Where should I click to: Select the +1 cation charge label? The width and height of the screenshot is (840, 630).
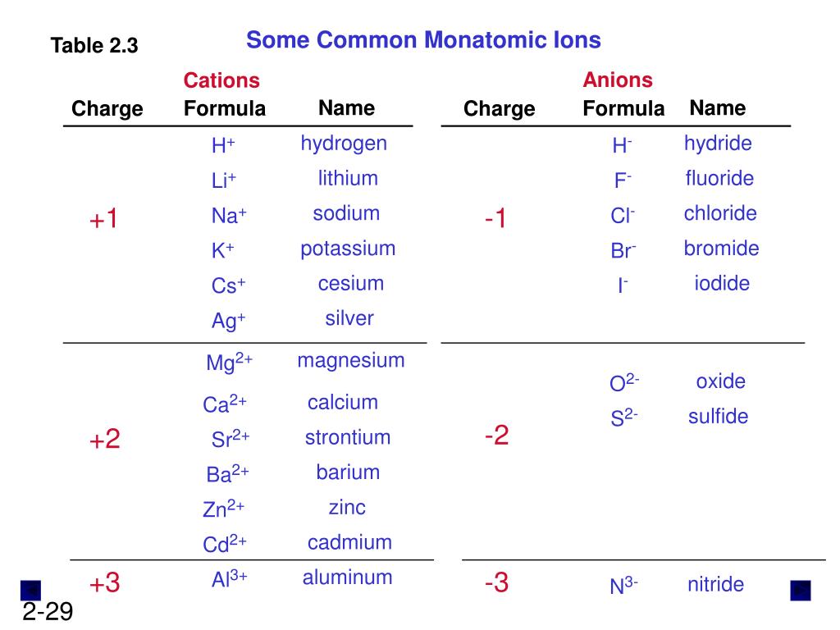tap(103, 218)
